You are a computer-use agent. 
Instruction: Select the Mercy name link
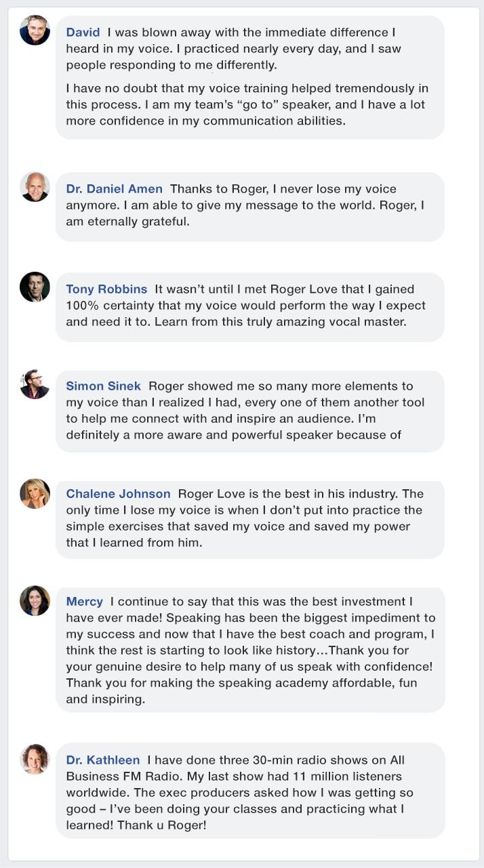coord(84,602)
